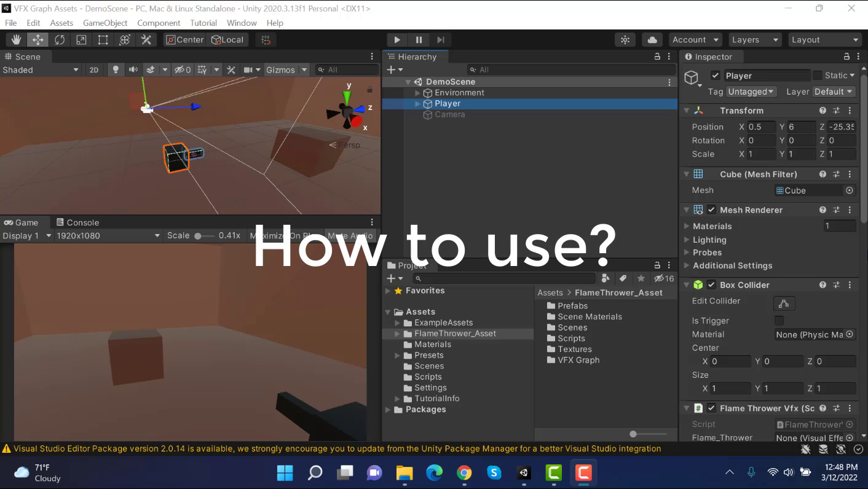This screenshot has height=489, width=868.
Task: Open the Window menu
Action: pos(242,23)
